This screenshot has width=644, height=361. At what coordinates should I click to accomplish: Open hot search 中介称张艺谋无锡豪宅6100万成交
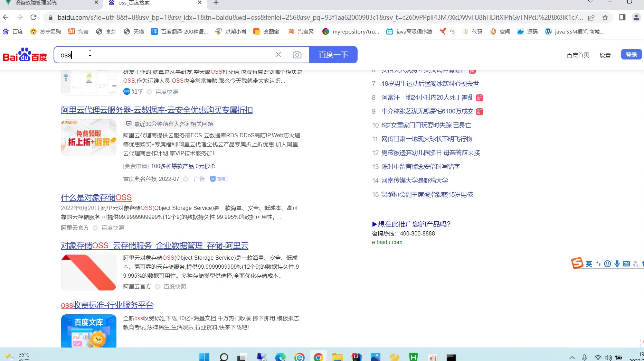click(427, 111)
